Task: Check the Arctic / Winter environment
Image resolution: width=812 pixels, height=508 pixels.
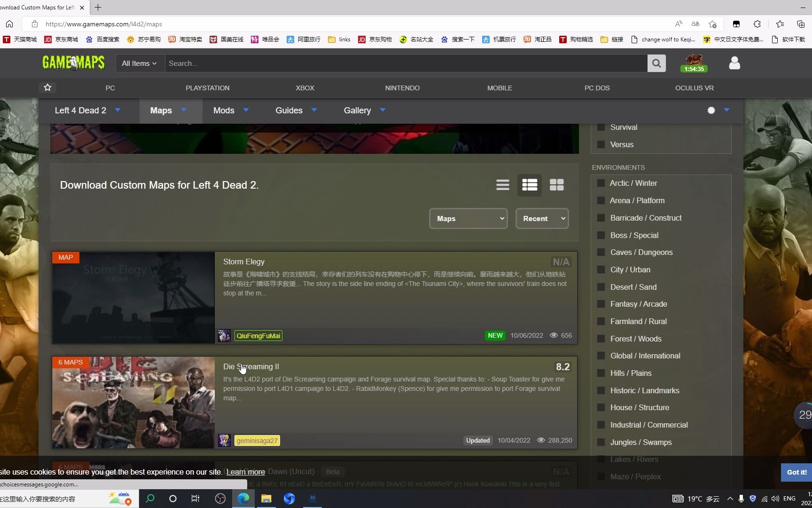Action: pos(601,183)
